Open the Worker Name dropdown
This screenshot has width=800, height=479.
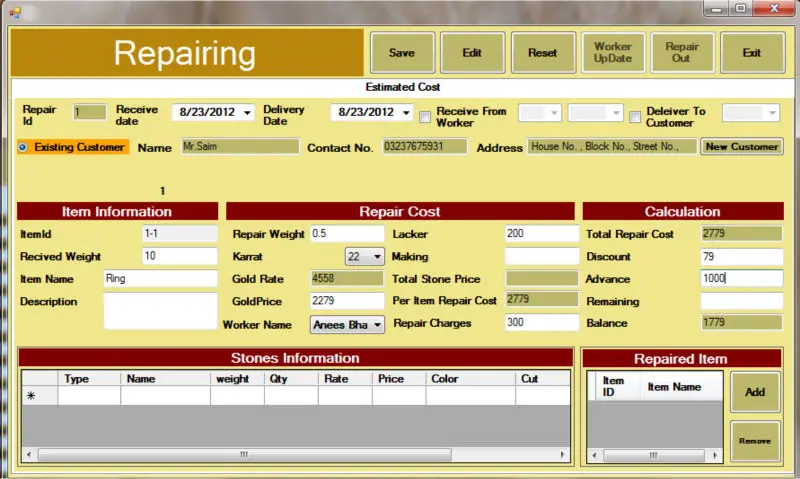click(377, 325)
